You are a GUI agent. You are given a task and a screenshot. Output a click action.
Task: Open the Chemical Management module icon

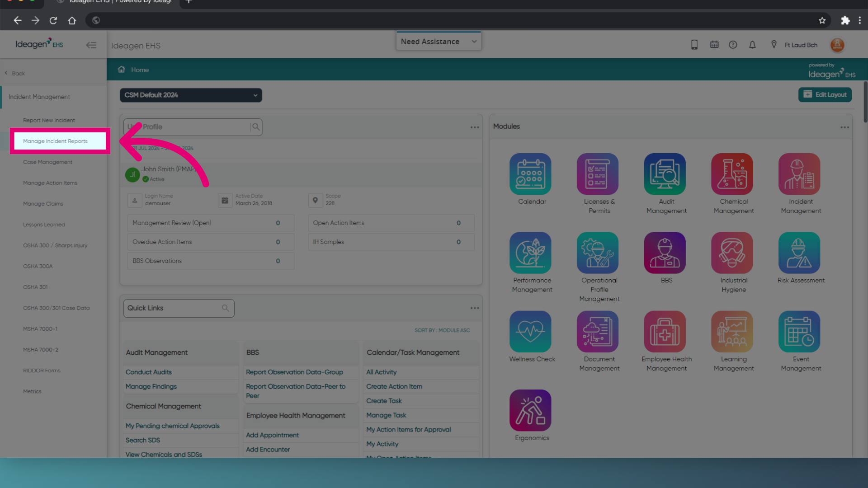732,174
